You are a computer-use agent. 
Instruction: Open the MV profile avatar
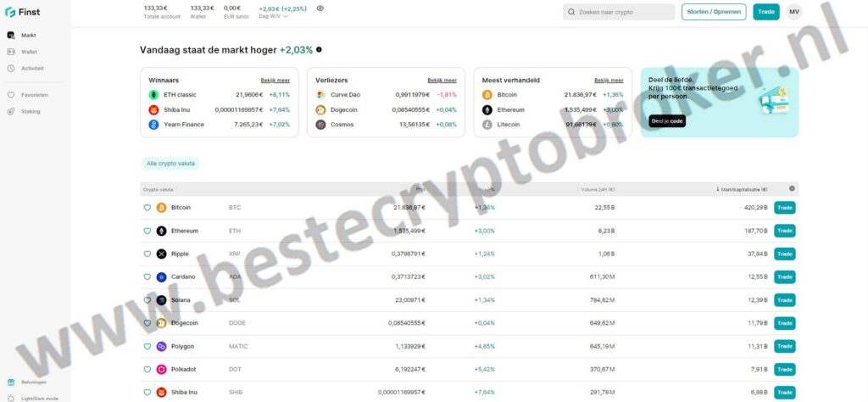[x=793, y=12]
